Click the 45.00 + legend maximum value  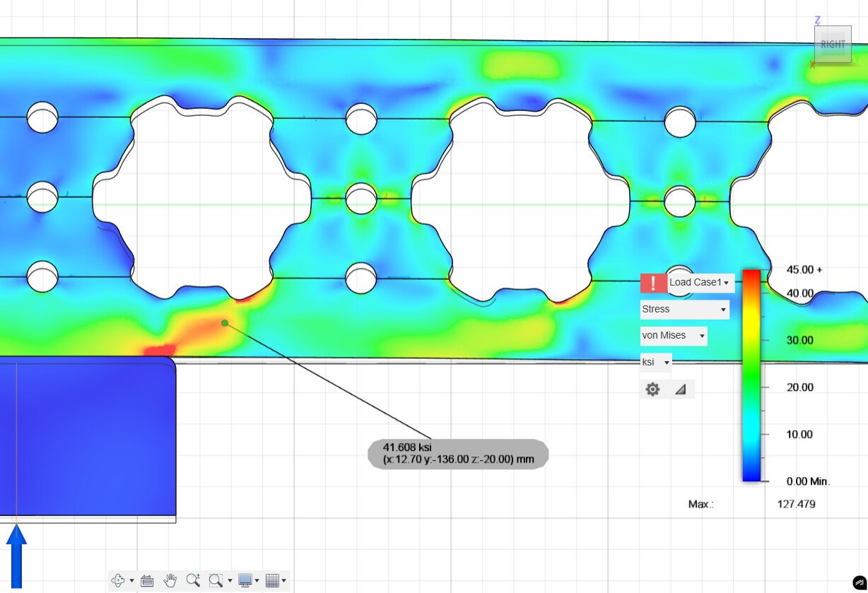[x=804, y=269]
